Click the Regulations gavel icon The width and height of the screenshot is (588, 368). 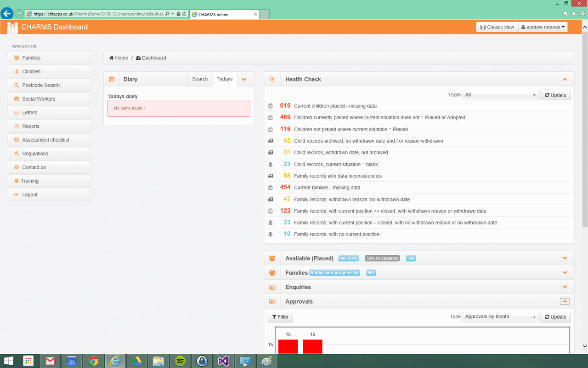coord(17,154)
